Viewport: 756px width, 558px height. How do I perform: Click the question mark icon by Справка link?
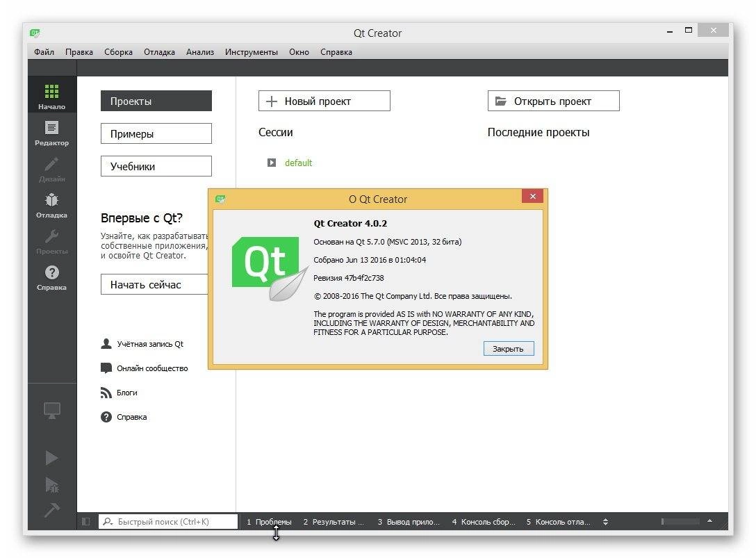(106, 417)
